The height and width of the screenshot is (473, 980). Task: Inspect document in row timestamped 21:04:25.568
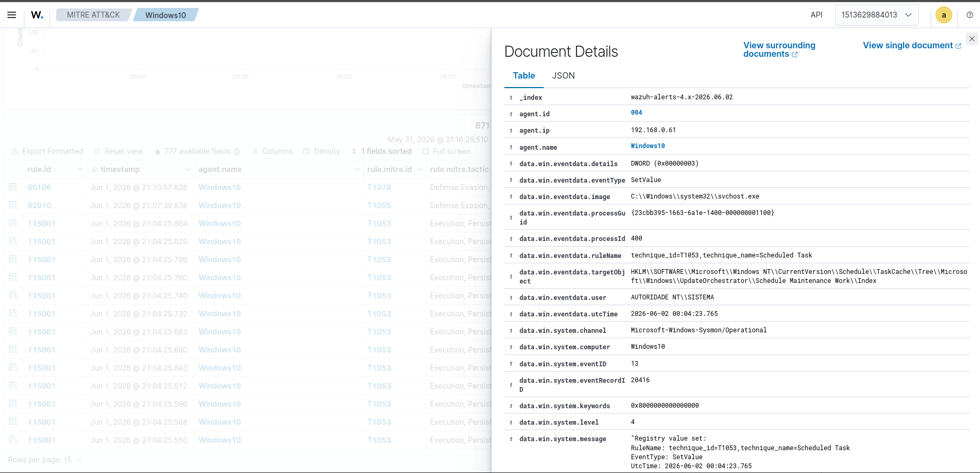[x=13, y=422]
